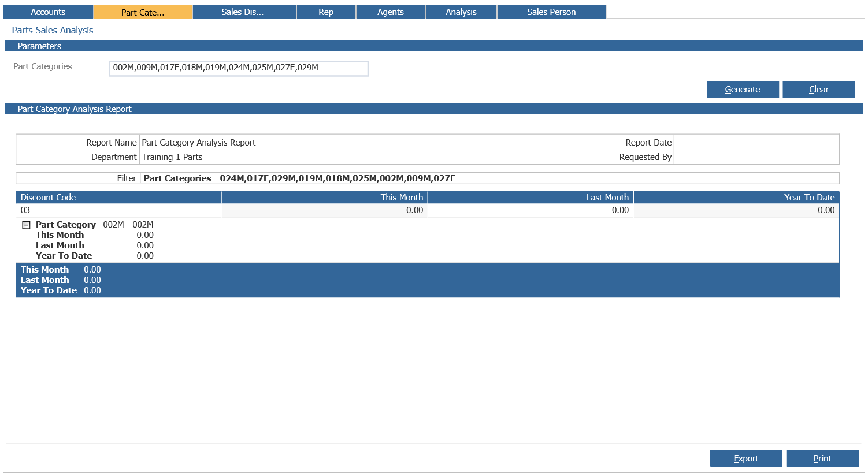Click the Year To Date column header
Viewport: 868px width, 473px height.
click(x=736, y=198)
